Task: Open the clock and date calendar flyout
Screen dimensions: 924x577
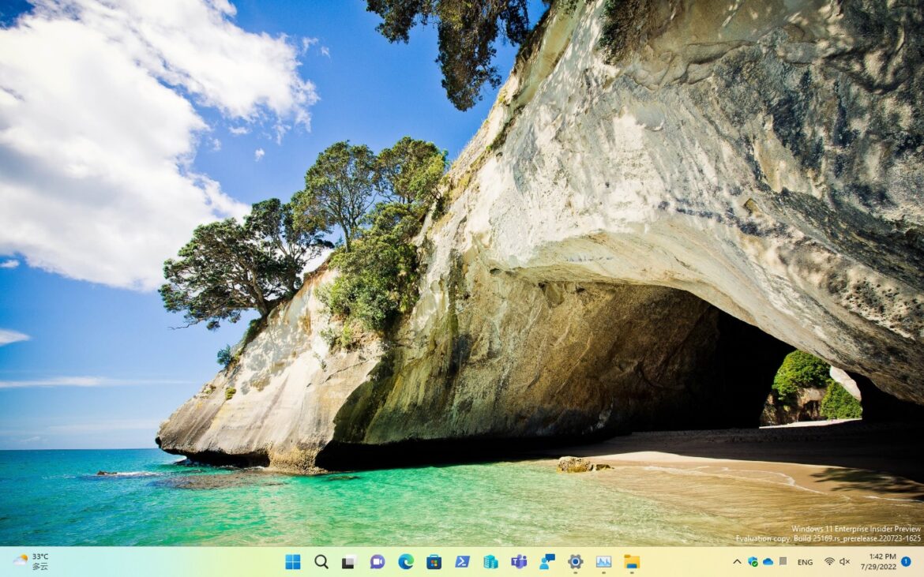Action: [x=881, y=561]
